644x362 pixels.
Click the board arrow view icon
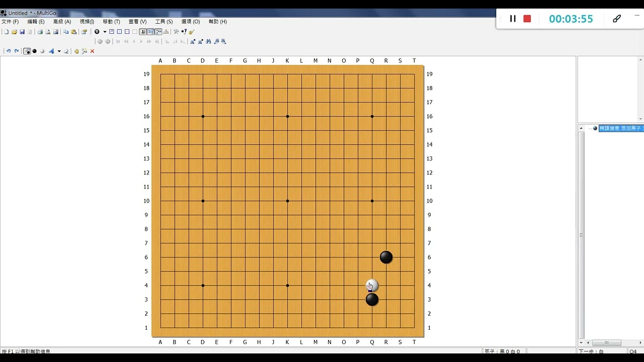pos(112,32)
